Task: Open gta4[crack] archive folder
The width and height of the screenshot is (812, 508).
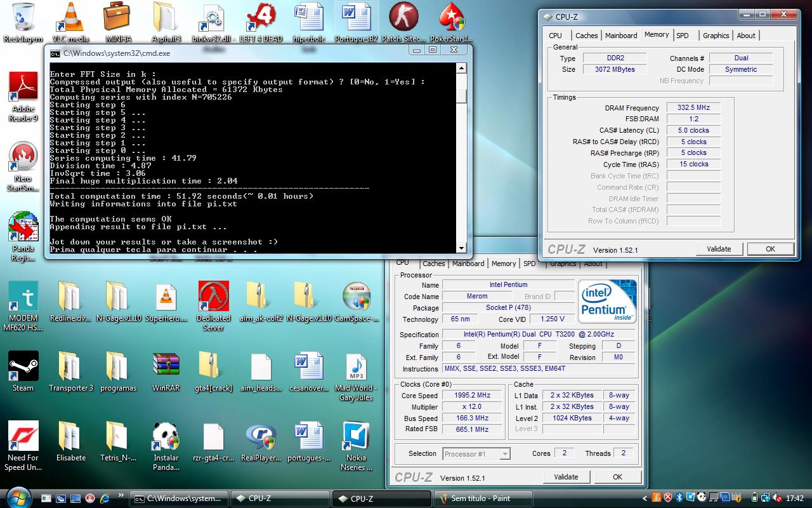Action: [x=213, y=371]
